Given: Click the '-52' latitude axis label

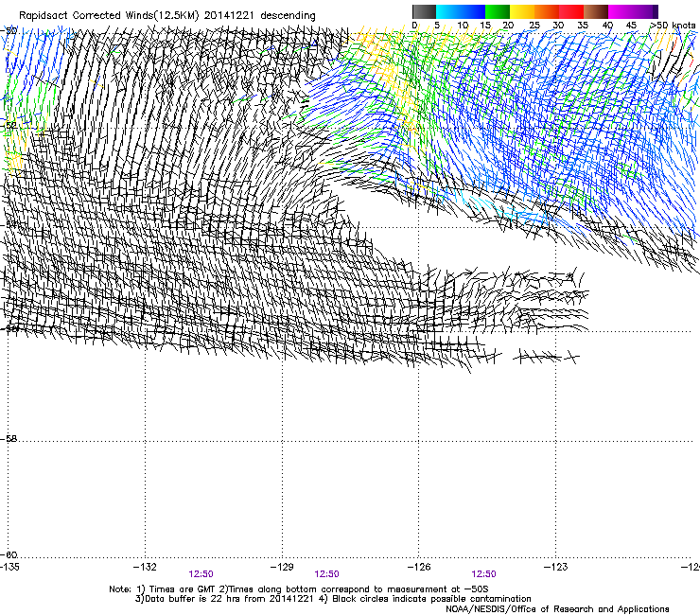Looking at the screenshot, I should click(x=9, y=126).
